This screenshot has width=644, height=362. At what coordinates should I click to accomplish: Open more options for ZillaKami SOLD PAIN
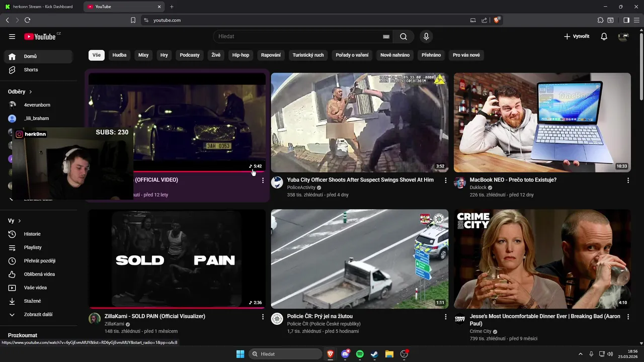263,317
